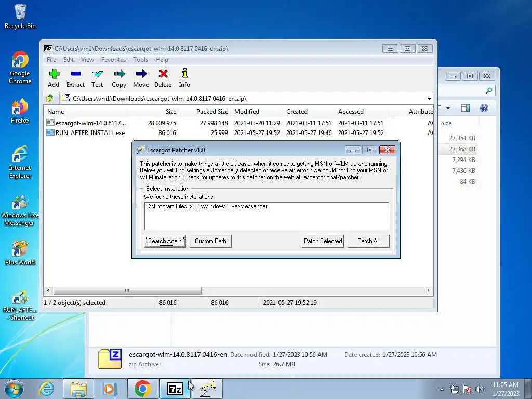532x399 pixels.
Task: Click the Size column header in Explorer
Action: pyautogui.click(x=458, y=123)
